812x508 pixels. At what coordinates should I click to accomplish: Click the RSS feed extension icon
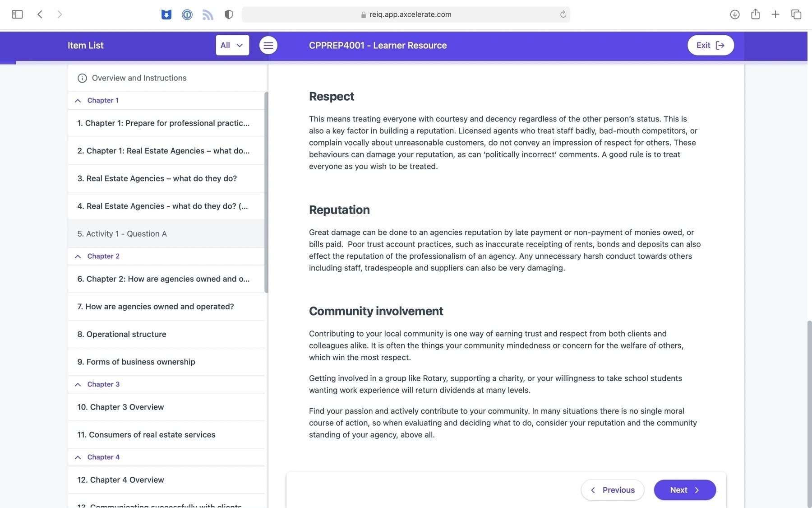tap(208, 14)
